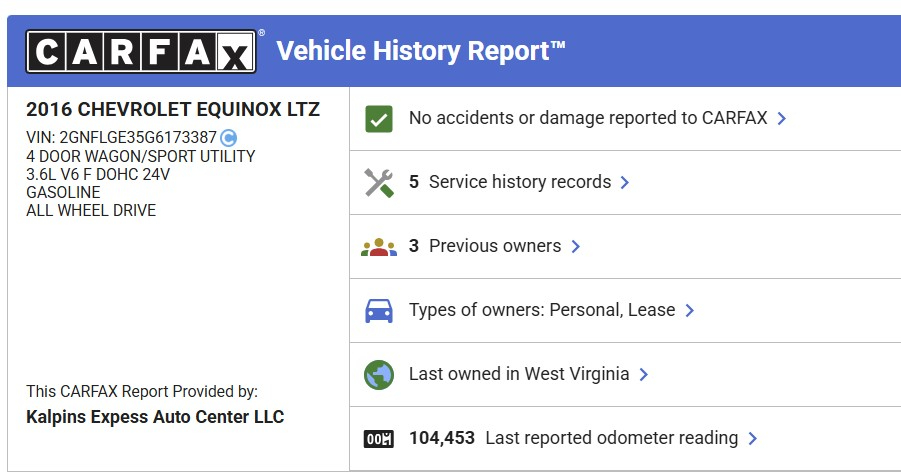Screen dimensions: 901x475
Task: Click "Types of owners: Personal, Lease" text
Action: click(542, 310)
